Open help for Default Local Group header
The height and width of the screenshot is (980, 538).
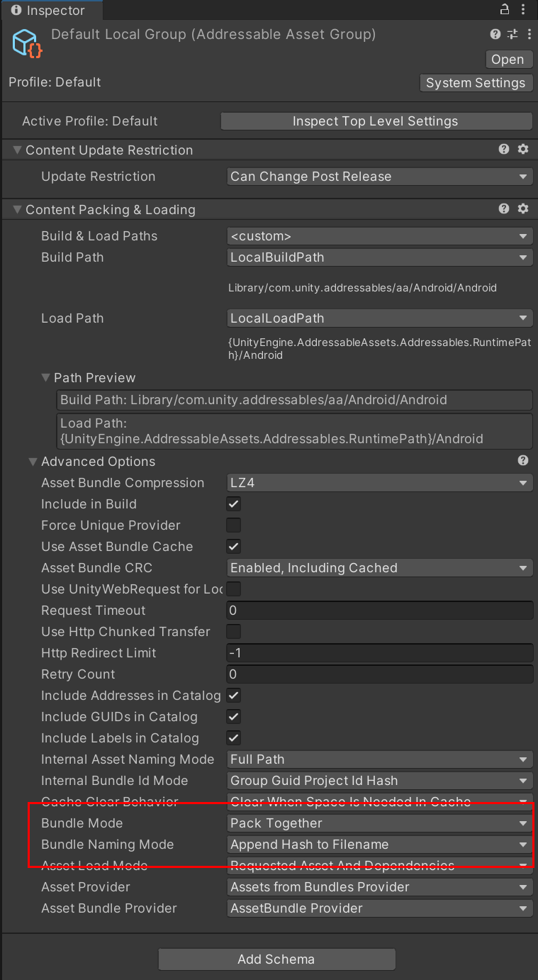pyautogui.click(x=495, y=34)
